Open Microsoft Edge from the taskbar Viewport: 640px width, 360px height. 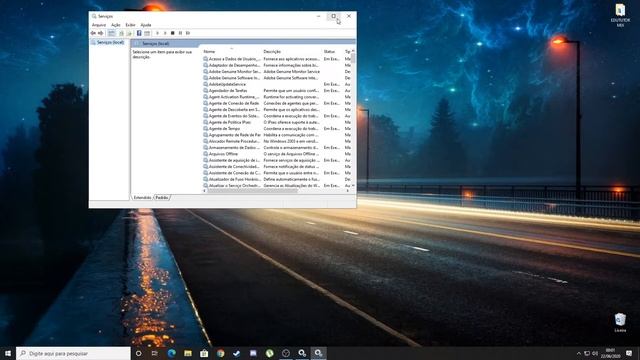click(171, 353)
